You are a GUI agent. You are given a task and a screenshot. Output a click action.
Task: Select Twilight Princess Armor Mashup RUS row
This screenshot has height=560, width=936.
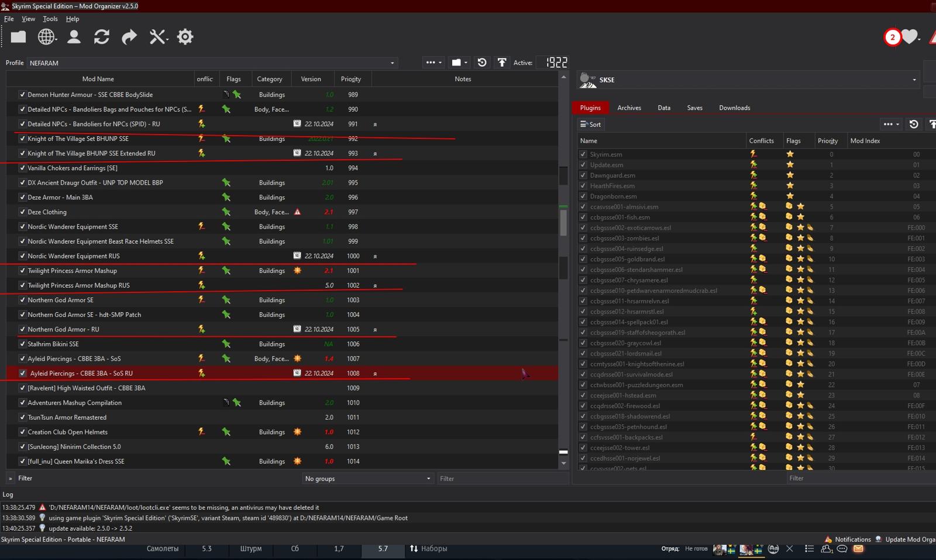pos(282,285)
